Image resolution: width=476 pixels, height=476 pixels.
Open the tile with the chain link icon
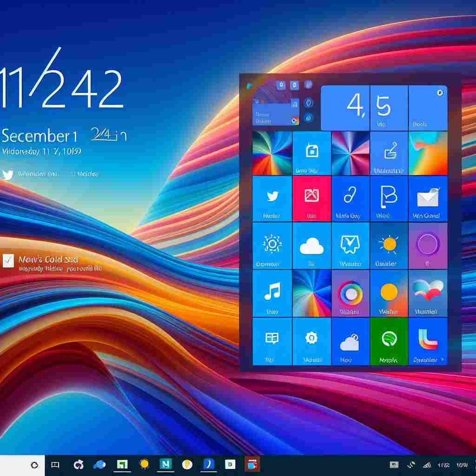[350, 199]
